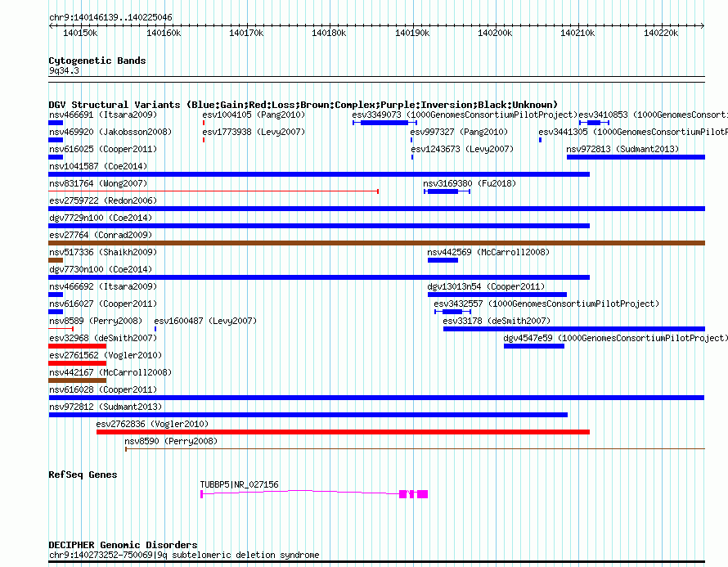Open the esv3441305 variant label

633,132
